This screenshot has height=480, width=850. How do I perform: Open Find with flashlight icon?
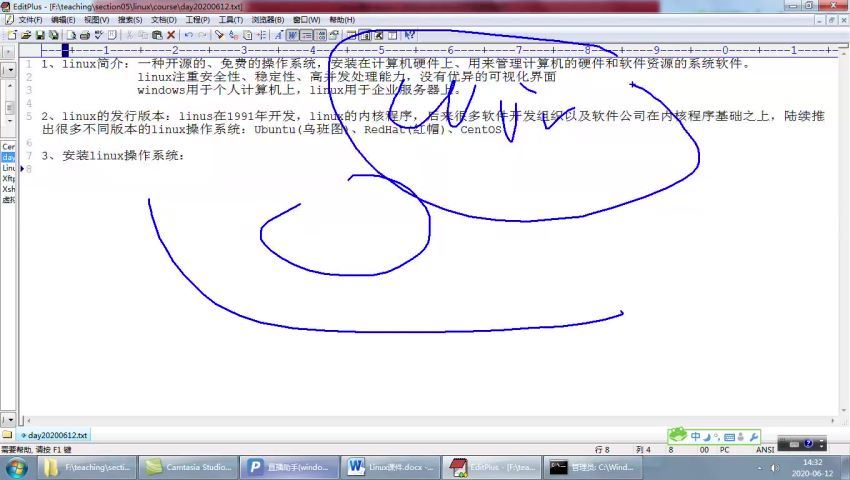(x=220, y=35)
